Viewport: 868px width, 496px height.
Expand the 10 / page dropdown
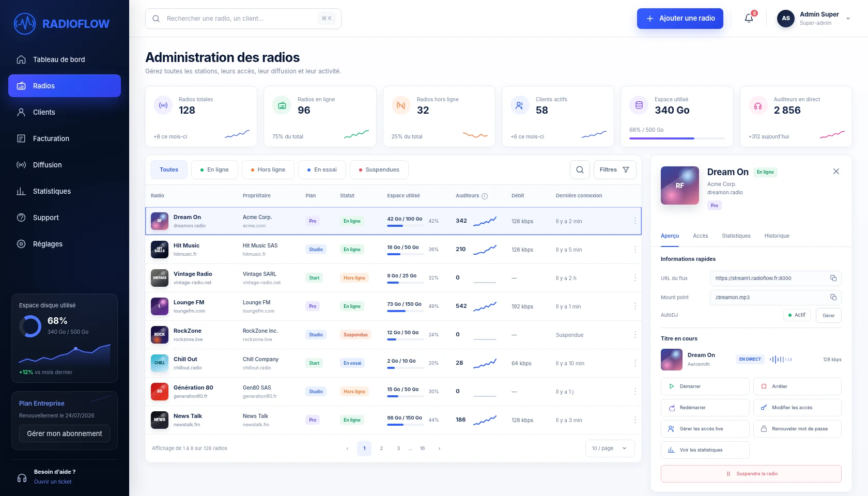click(610, 448)
